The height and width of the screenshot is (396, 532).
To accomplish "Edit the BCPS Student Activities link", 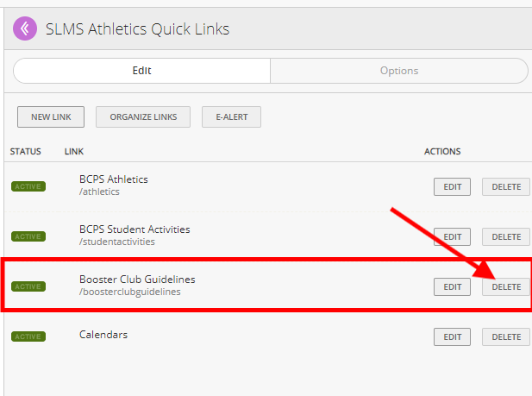I will coord(453,236).
